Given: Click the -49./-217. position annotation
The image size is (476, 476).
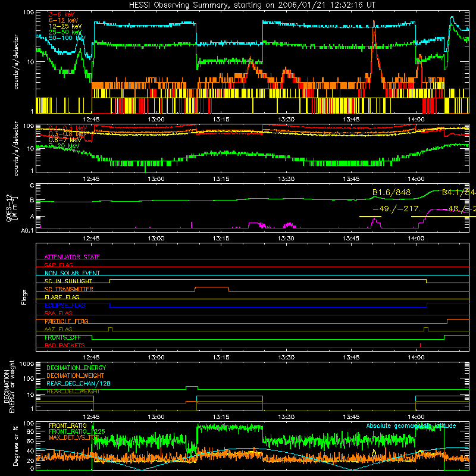Looking at the screenshot, I should pyautogui.click(x=397, y=209).
